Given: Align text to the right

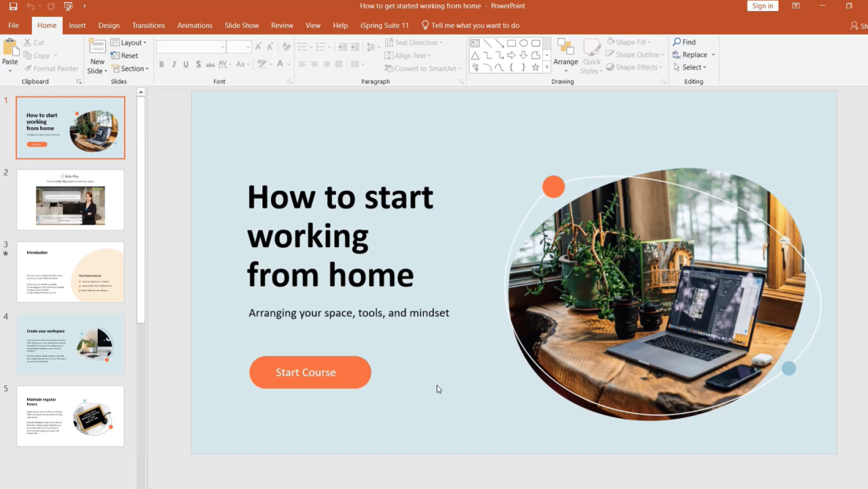Looking at the screenshot, I should [x=327, y=64].
